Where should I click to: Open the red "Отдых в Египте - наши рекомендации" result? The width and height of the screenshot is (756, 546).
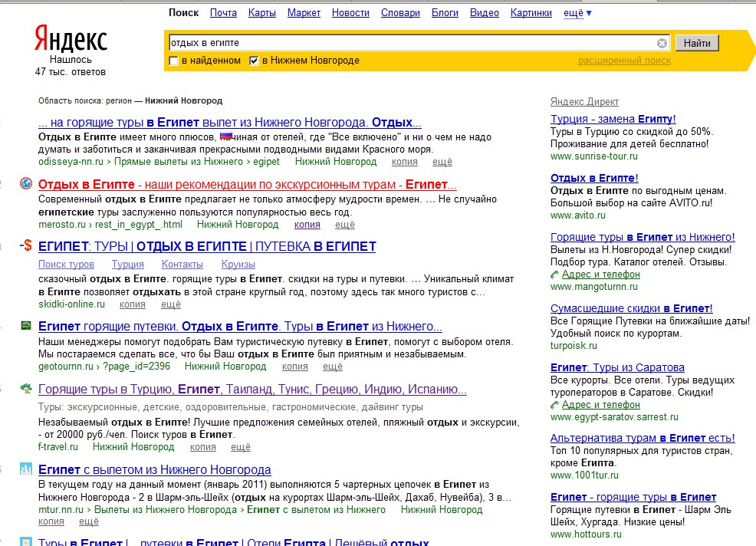pyautogui.click(x=248, y=185)
